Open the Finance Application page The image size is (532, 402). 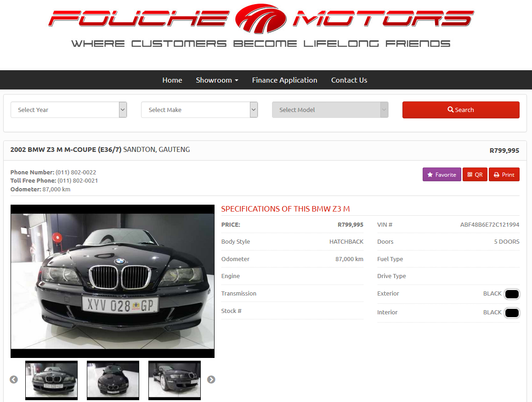tap(284, 80)
